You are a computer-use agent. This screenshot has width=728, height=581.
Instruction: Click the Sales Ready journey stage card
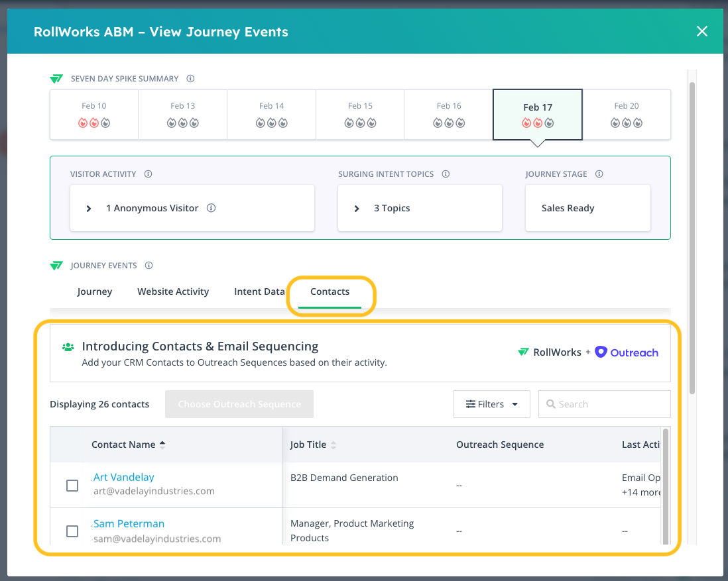pos(588,208)
